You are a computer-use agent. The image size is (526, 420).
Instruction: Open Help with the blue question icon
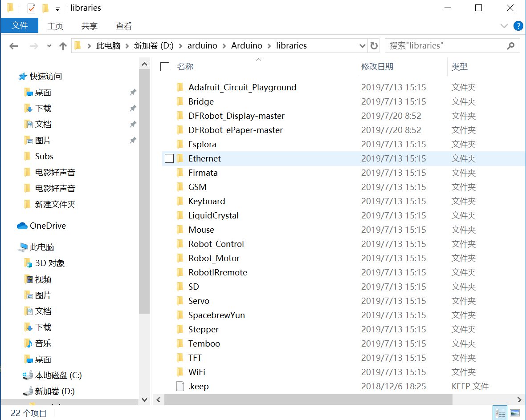[x=518, y=26]
